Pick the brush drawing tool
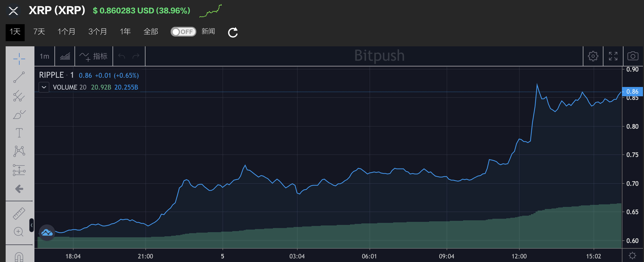 coord(19,115)
